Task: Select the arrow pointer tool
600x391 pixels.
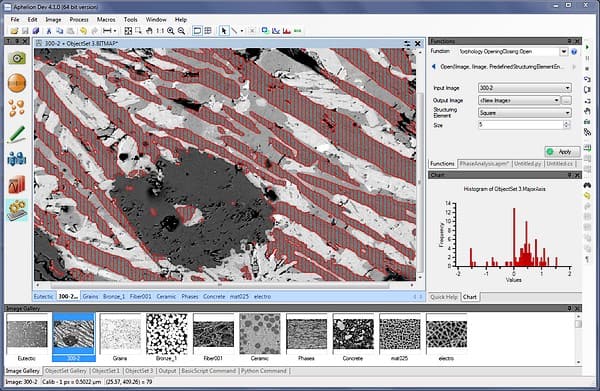Action: pyautogui.click(x=224, y=31)
